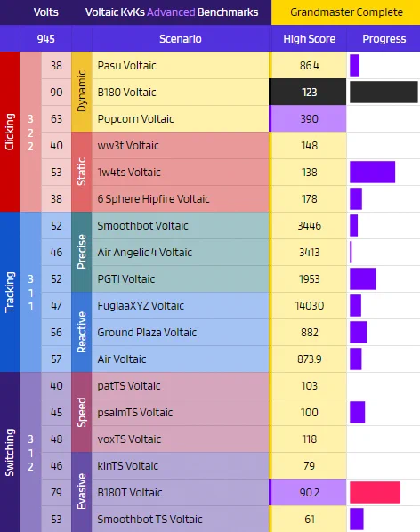The width and height of the screenshot is (420, 532).
Task: Click the Grandmaster Complete rank banner
Action: pyautogui.click(x=346, y=12)
